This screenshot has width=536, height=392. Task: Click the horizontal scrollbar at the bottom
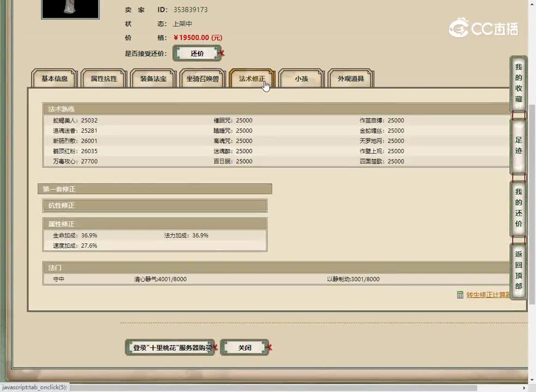(273, 388)
